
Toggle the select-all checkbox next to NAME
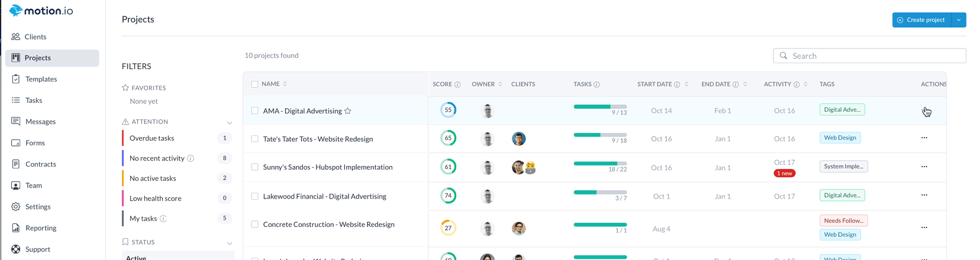(255, 84)
